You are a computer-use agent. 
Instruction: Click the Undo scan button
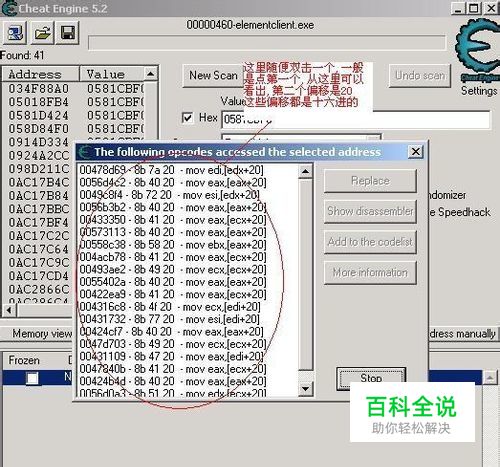pos(420,76)
